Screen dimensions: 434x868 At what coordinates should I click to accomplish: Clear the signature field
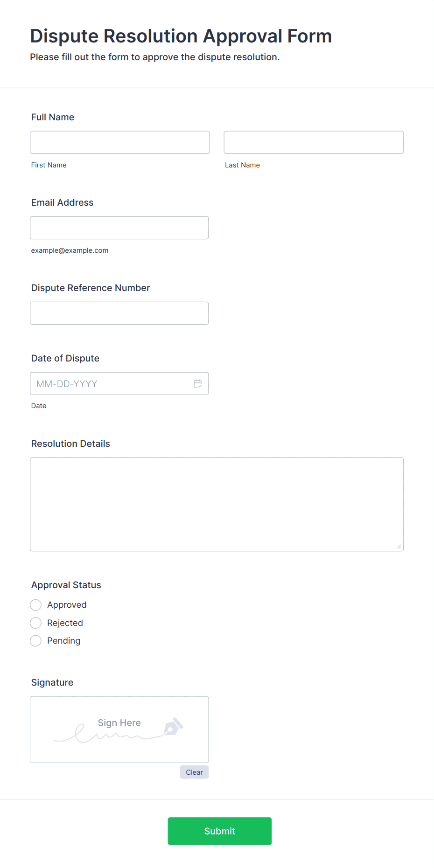coord(194,772)
